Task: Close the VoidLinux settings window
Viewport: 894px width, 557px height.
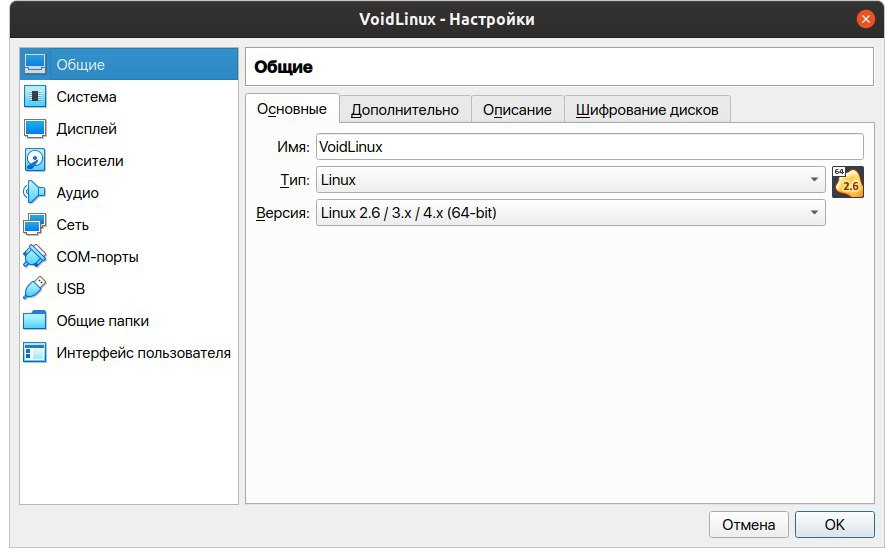Action: pyautogui.click(x=865, y=19)
